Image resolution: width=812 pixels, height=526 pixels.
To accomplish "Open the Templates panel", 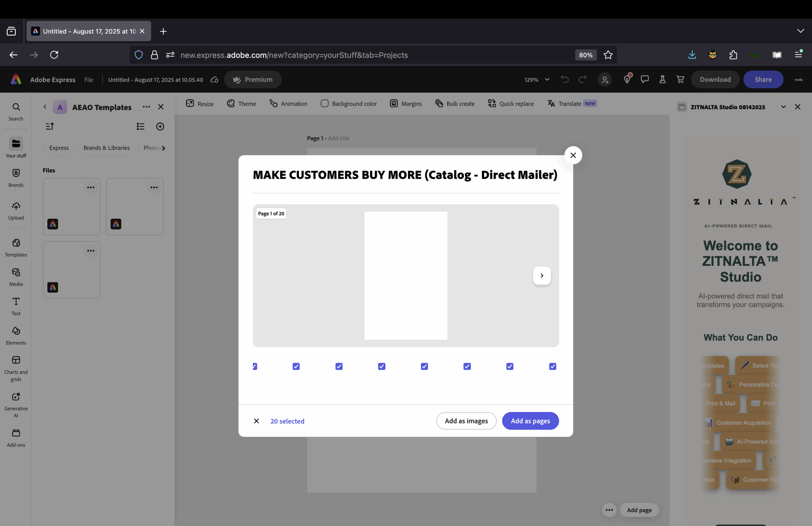I will [x=16, y=248].
